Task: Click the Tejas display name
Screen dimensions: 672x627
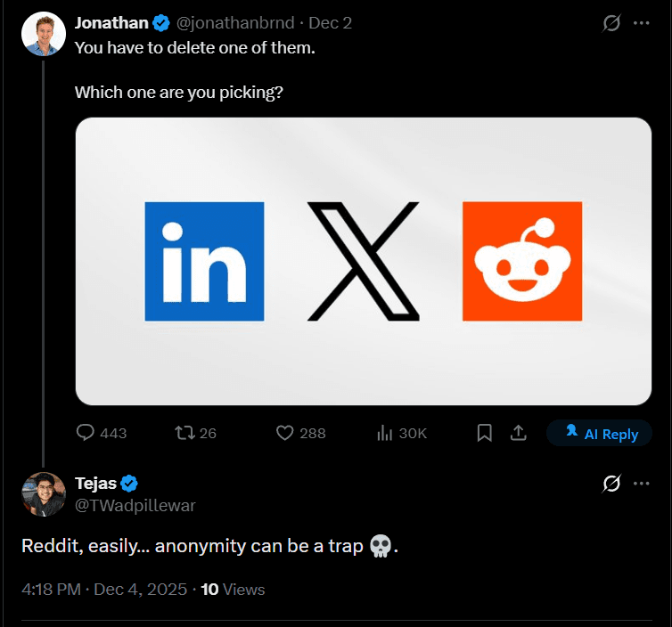Action: coord(96,484)
